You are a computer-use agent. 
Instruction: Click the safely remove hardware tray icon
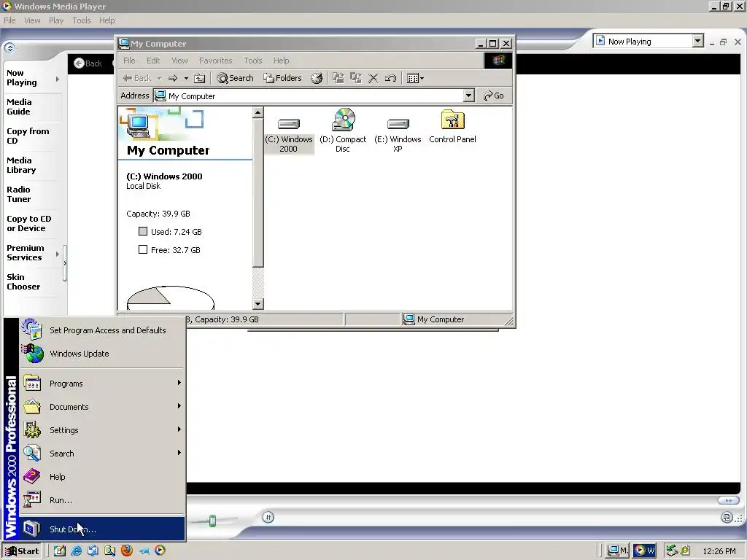click(672, 551)
